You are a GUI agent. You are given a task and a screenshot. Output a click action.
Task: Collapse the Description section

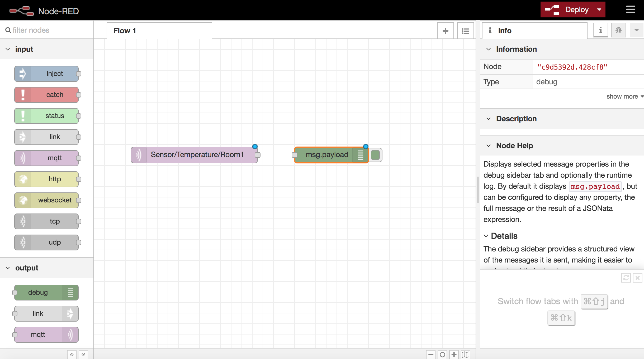562,119
